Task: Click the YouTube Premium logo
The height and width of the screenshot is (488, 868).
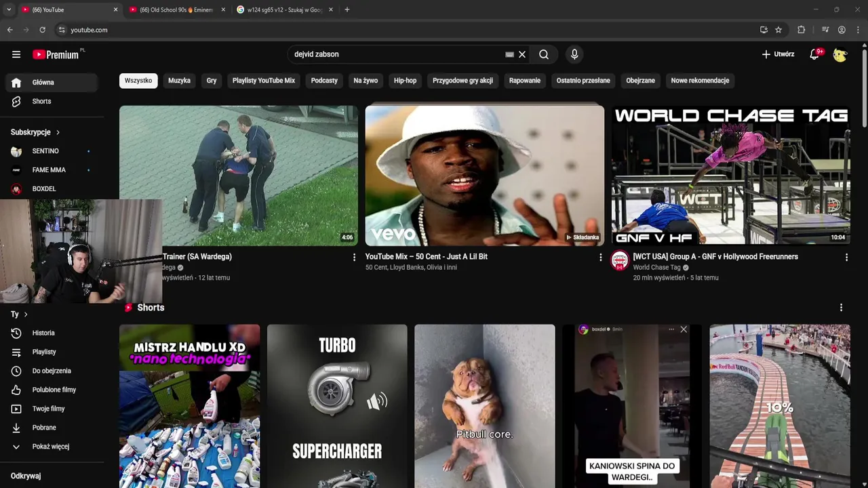Action: click(x=56, y=54)
